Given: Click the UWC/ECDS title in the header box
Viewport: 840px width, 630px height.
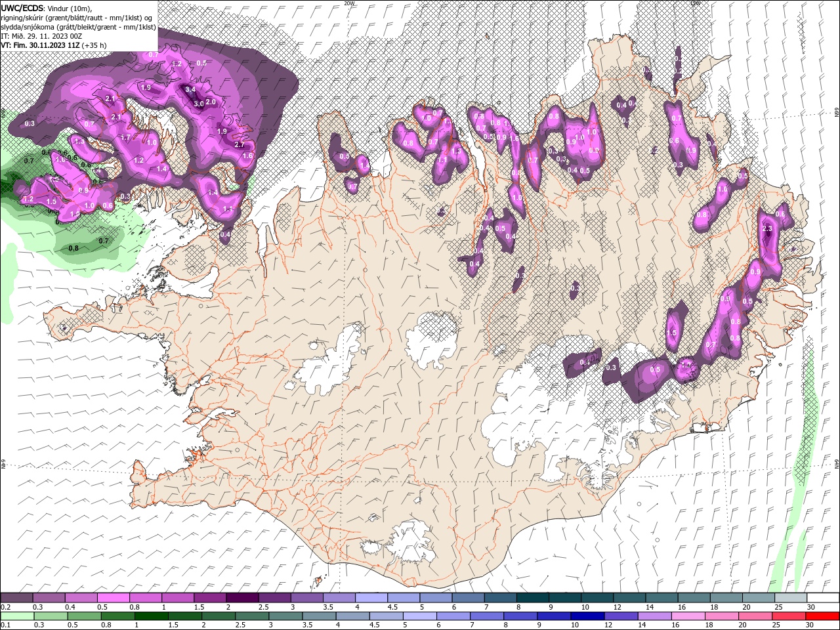Looking at the screenshot, I should [22, 8].
